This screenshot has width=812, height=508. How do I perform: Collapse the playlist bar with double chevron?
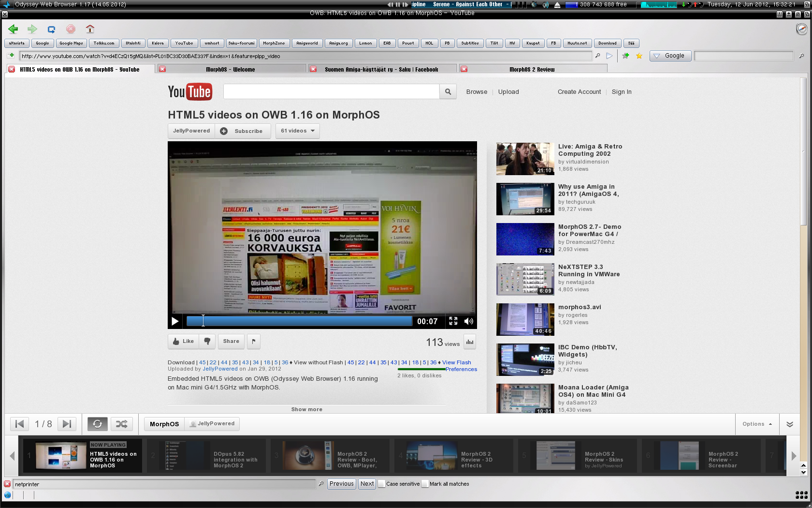click(790, 424)
